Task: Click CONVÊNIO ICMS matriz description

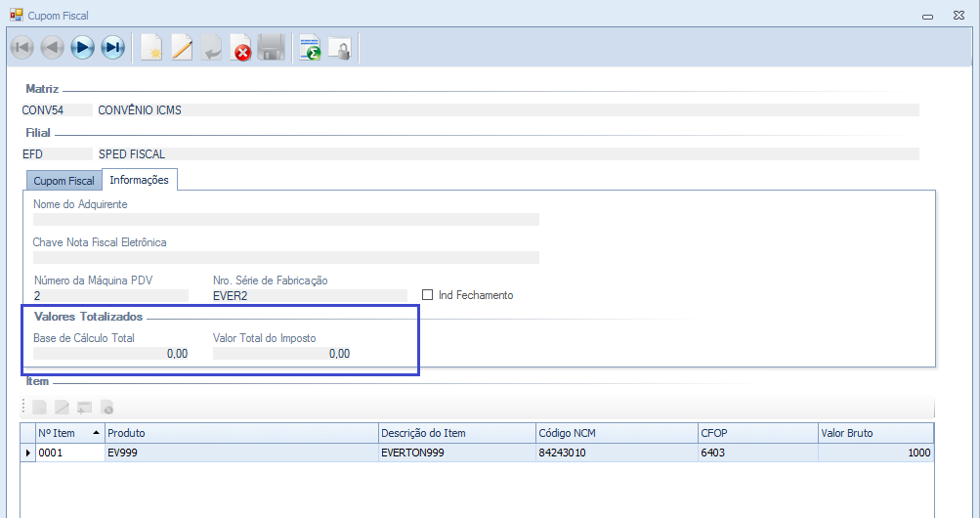Action: (508, 110)
